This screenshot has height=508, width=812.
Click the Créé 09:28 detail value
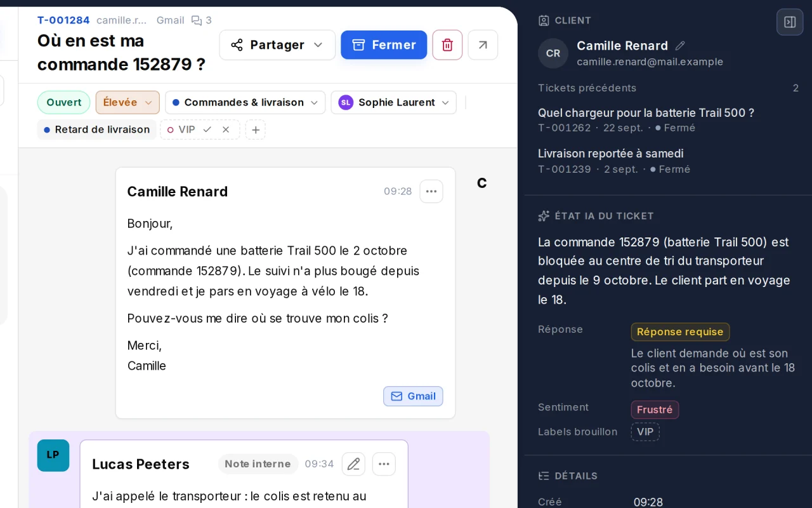click(x=648, y=502)
